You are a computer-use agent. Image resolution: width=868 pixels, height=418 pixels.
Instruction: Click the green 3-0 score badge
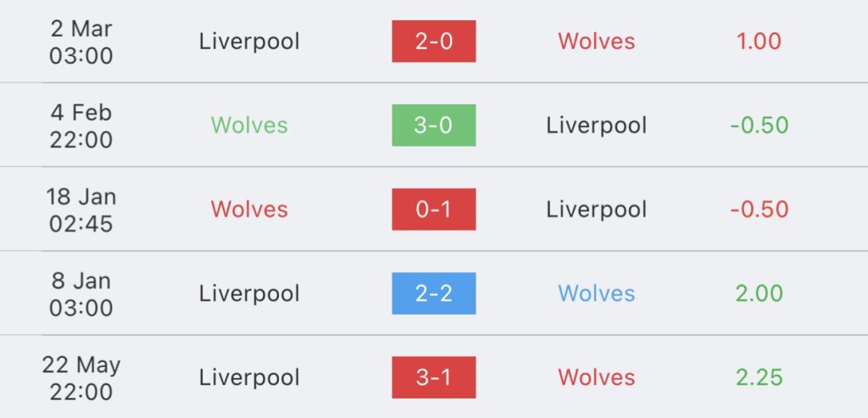433,125
